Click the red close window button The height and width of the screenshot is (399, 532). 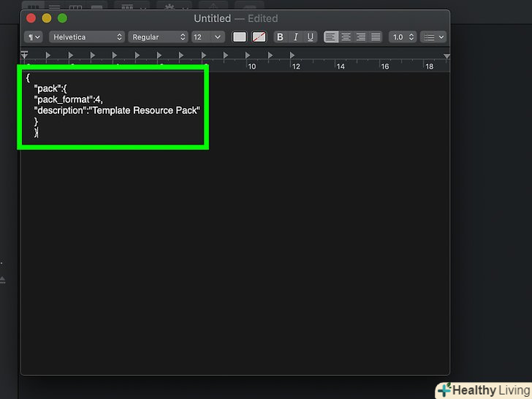pyautogui.click(x=31, y=18)
